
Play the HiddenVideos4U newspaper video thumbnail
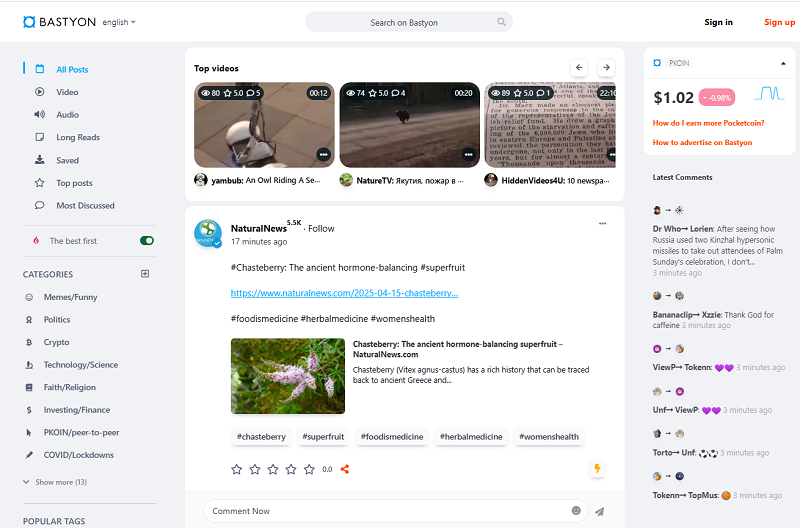[550, 125]
